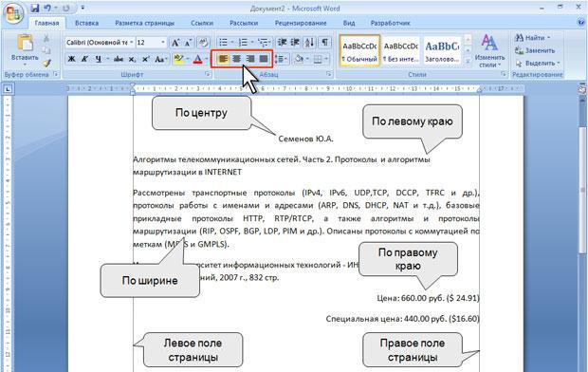Switch to the Вид tab
The image size is (588, 372).
coord(349,23)
